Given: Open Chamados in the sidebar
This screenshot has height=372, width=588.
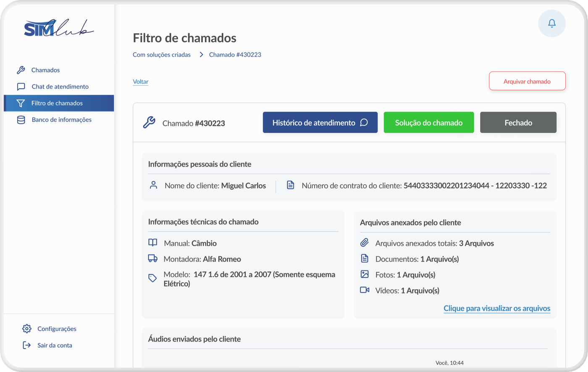Looking at the screenshot, I should (x=45, y=70).
